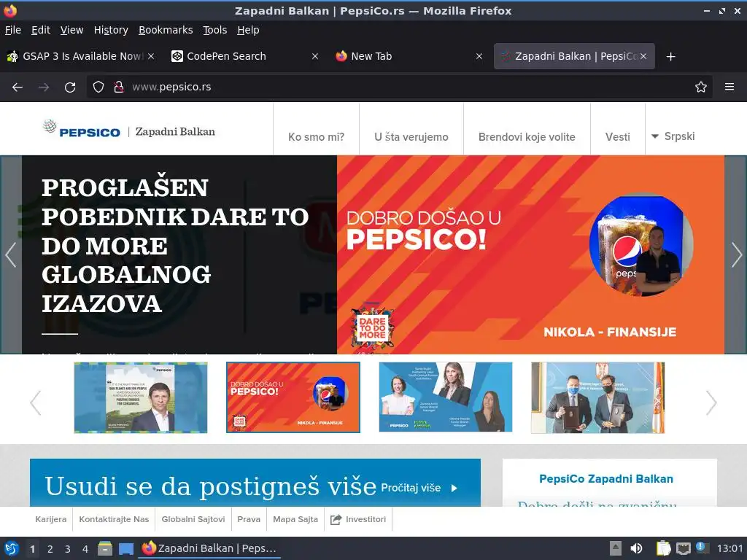Click the taskbar clock showing 13:01
This screenshot has height=560, width=747.
[729, 548]
